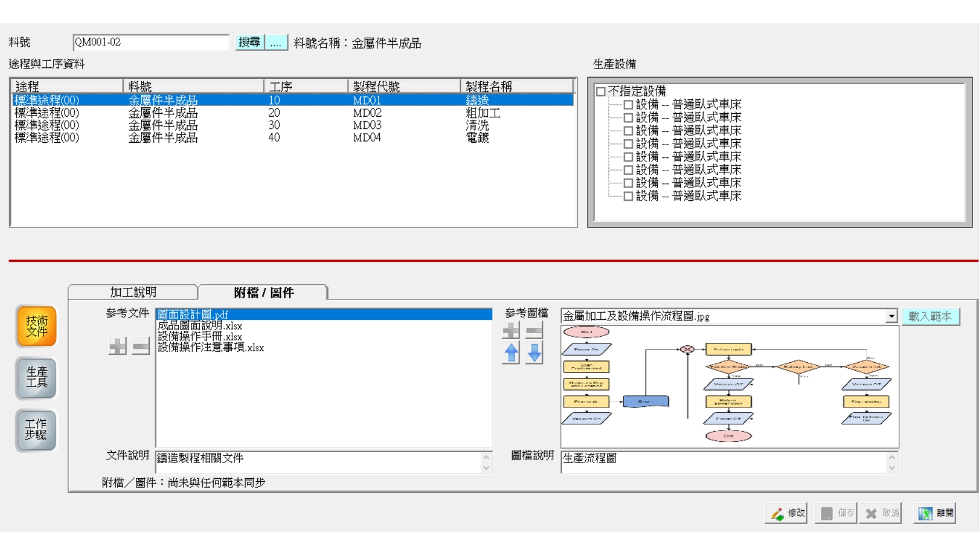Switch to the 附檔 / 圖件 tab

[x=264, y=293]
